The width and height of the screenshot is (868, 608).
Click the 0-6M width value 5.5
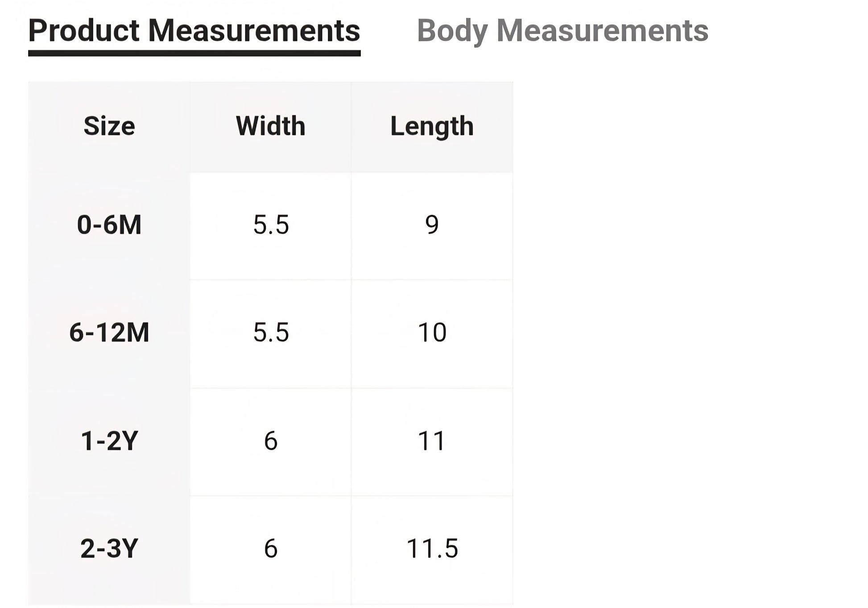(x=271, y=225)
